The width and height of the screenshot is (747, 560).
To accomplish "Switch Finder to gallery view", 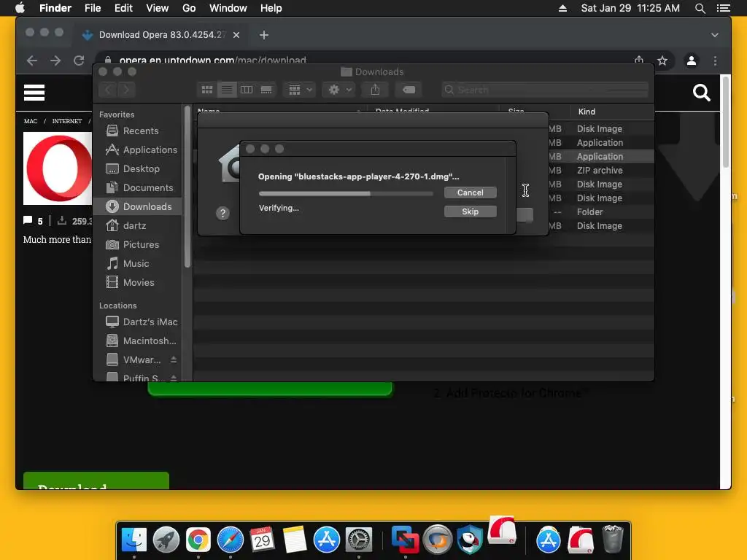I will click(266, 90).
